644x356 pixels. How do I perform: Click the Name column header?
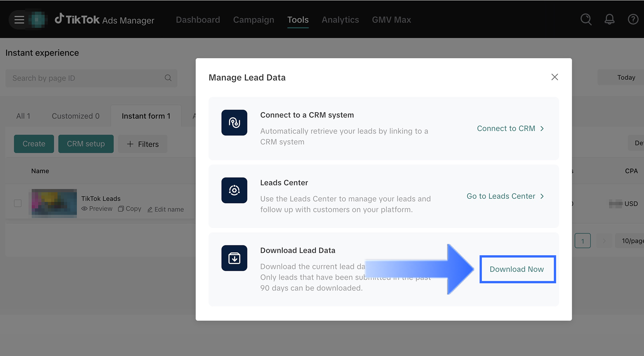(x=40, y=171)
